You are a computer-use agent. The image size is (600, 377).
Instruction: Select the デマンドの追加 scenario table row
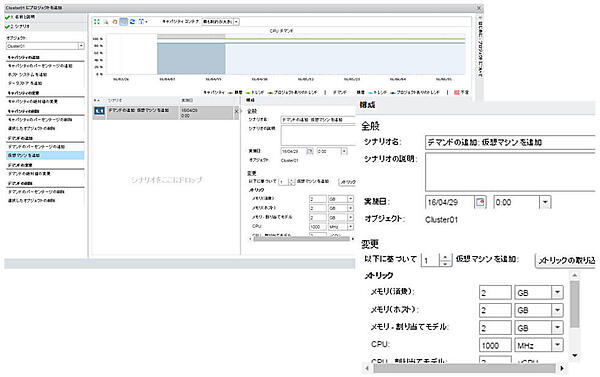click(x=166, y=113)
